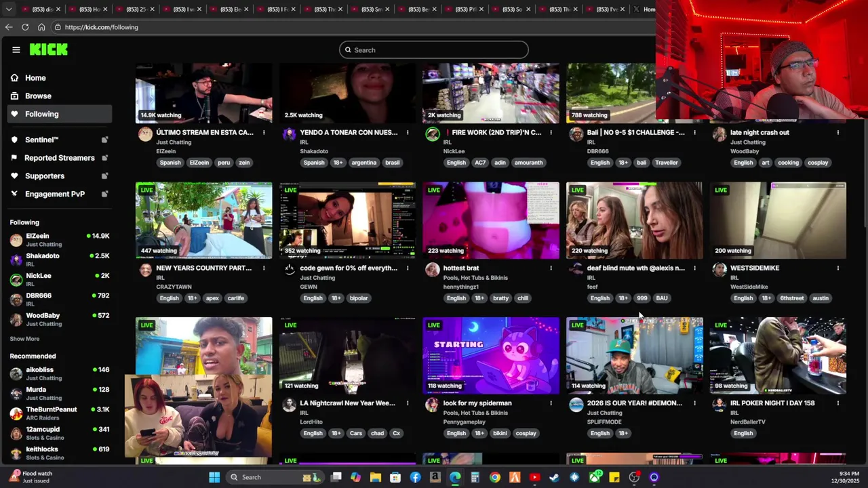This screenshot has width=868, height=488.
Task: Open options menu for YENDO A TONEAR stream
Action: click(x=408, y=133)
